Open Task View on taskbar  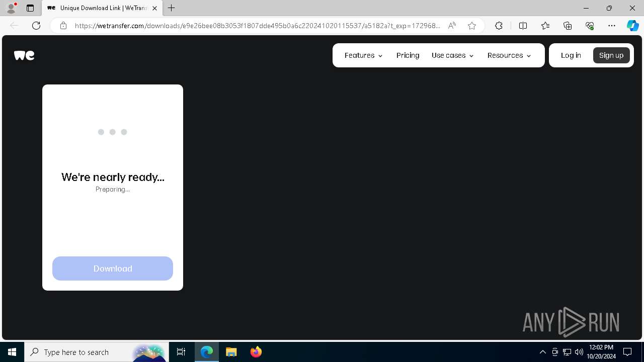click(181, 352)
